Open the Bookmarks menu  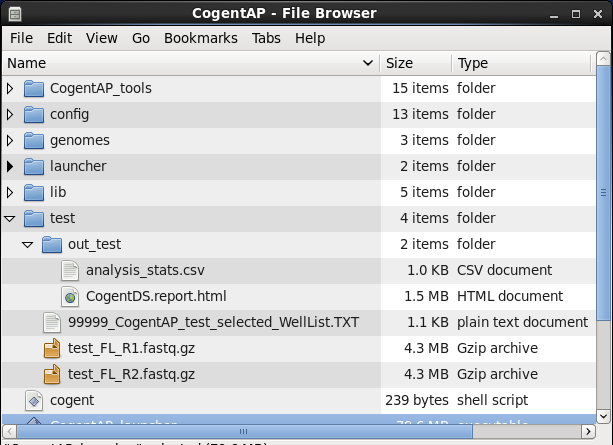(201, 38)
